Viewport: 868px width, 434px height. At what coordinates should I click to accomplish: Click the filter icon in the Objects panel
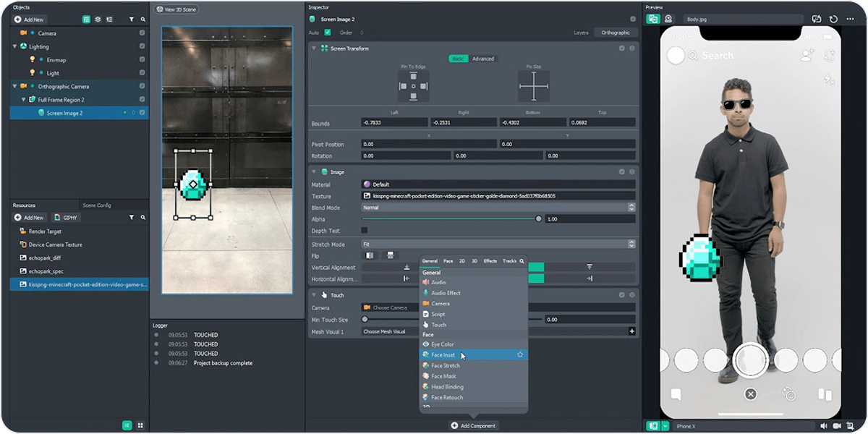[131, 20]
